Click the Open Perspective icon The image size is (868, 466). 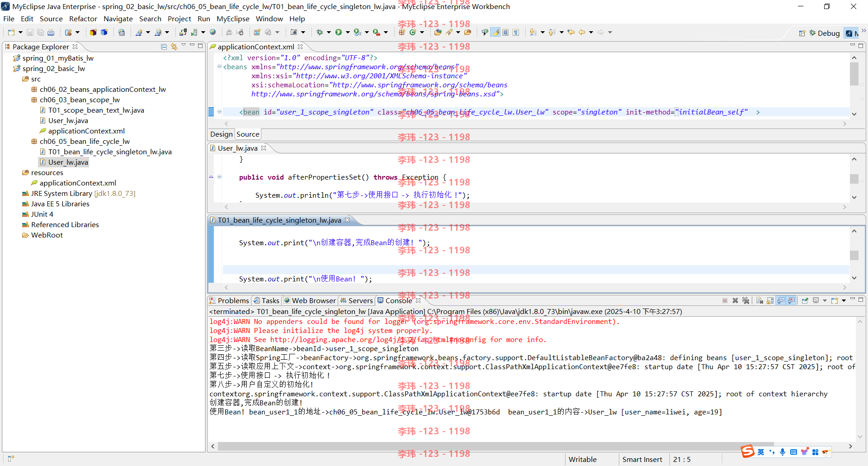point(802,33)
